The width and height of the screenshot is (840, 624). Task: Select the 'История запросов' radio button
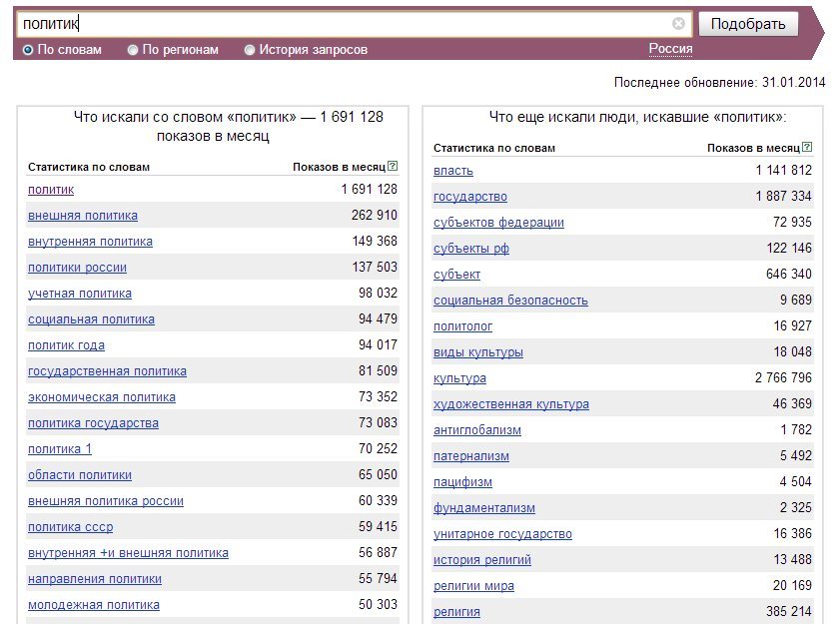pos(249,50)
